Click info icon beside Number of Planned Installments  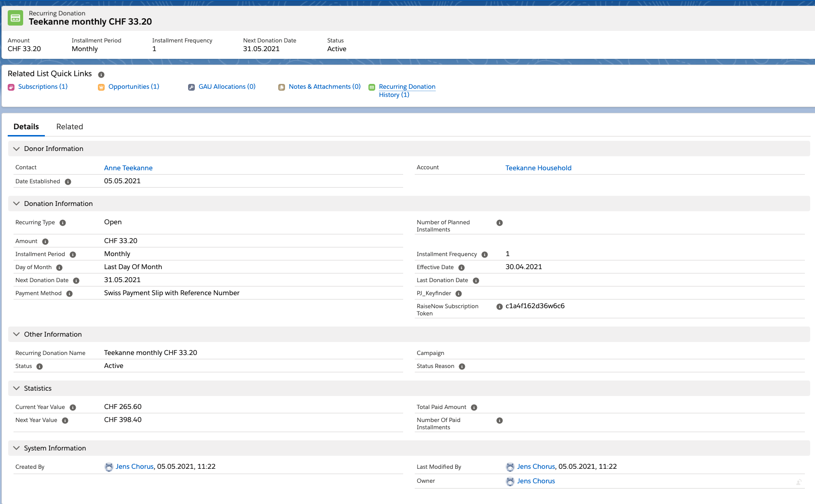(500, 223)
